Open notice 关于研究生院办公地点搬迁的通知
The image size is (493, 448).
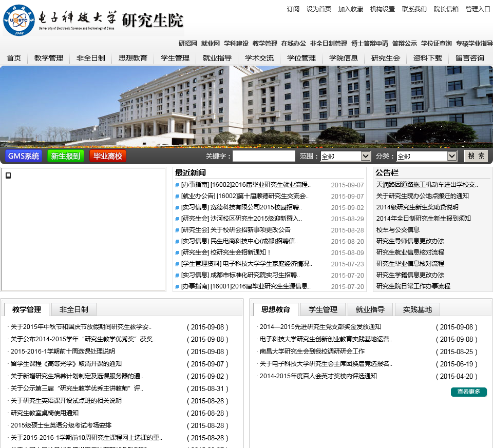423,196
